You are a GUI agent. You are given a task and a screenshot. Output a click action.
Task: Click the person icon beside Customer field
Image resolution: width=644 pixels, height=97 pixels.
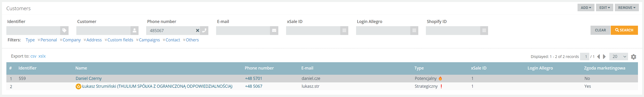point(134,31)
